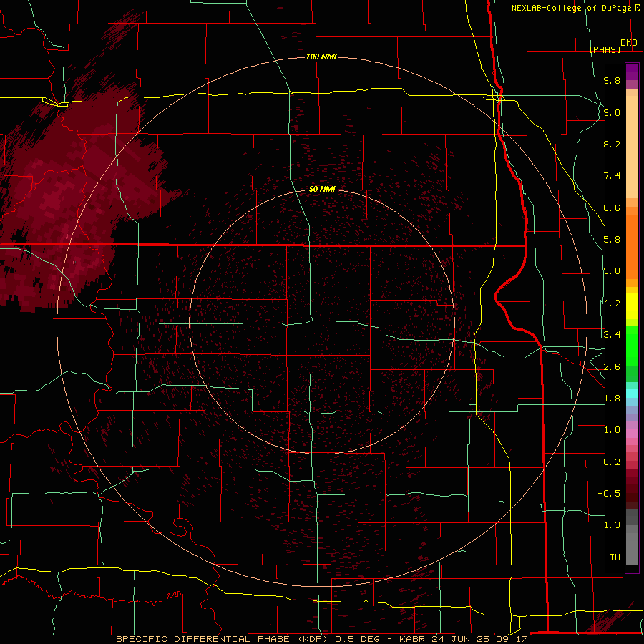Click the 8.2 scale value
Viewport: 644px width, 644px height.
tap(612, 144)
